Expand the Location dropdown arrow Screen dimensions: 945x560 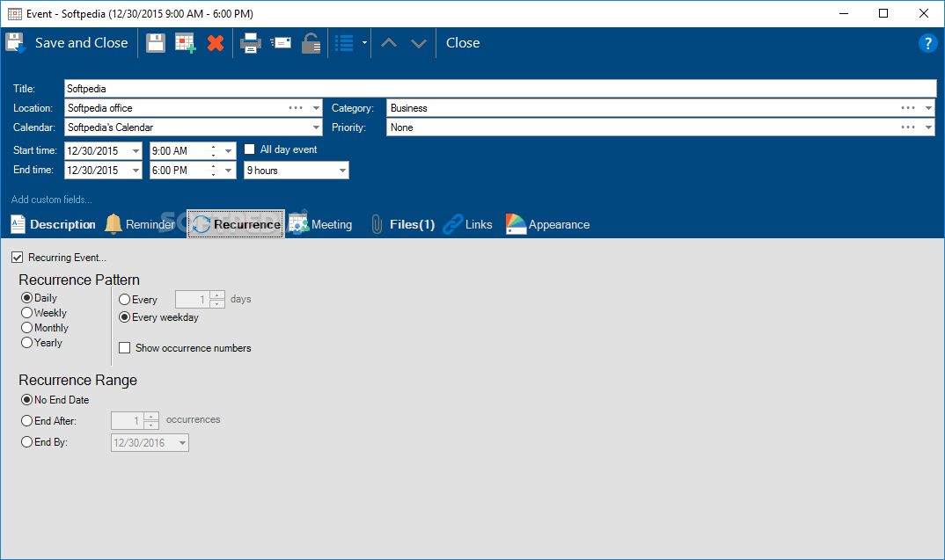pyautogui.click(x=316, y=108)
